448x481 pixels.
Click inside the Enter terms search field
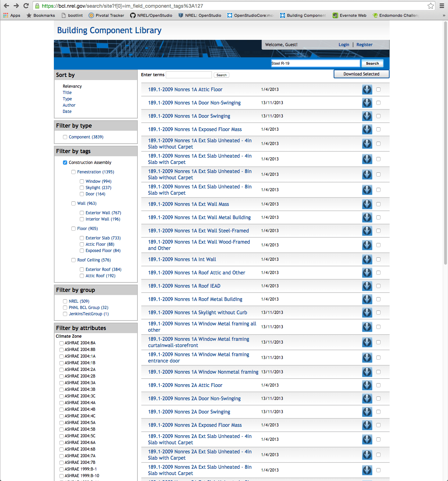[189, 74]
